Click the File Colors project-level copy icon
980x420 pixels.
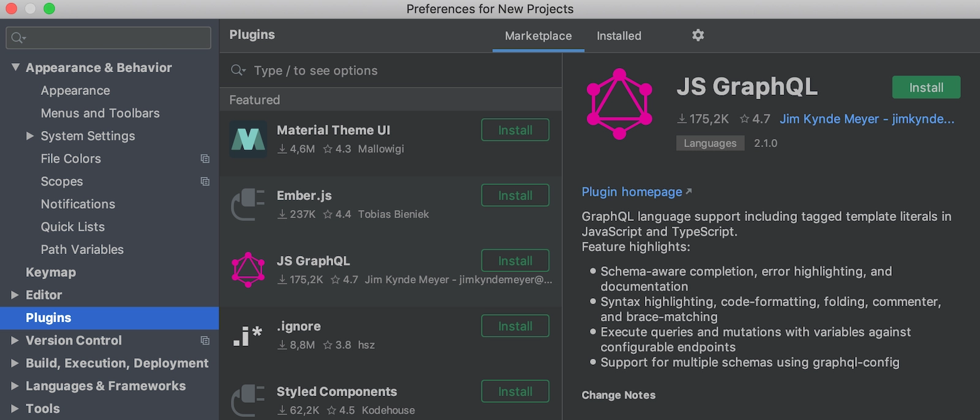tap(205, 159)
